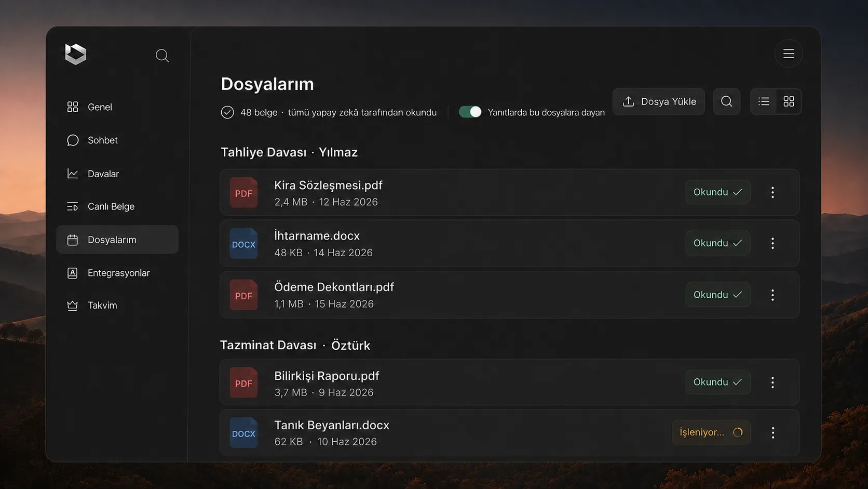The image size is (868, 489).
Task: Click Okundu badge on Kira Sözleşmesi.pdf
Action: (x=718, y=192)
